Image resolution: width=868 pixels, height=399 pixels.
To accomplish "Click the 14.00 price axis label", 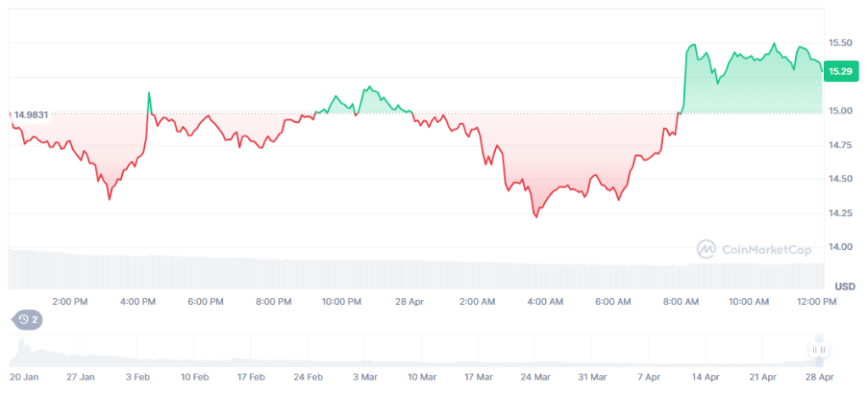I will tap(840, 247).
